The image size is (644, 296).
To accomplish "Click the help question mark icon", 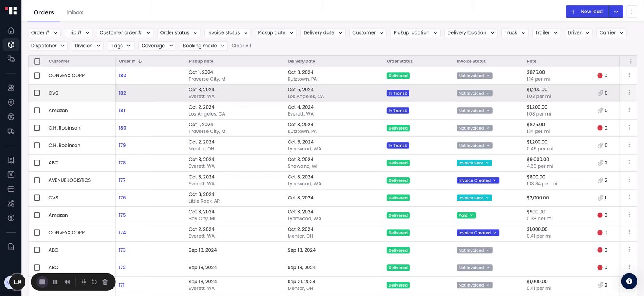I will tap(629, 281).
